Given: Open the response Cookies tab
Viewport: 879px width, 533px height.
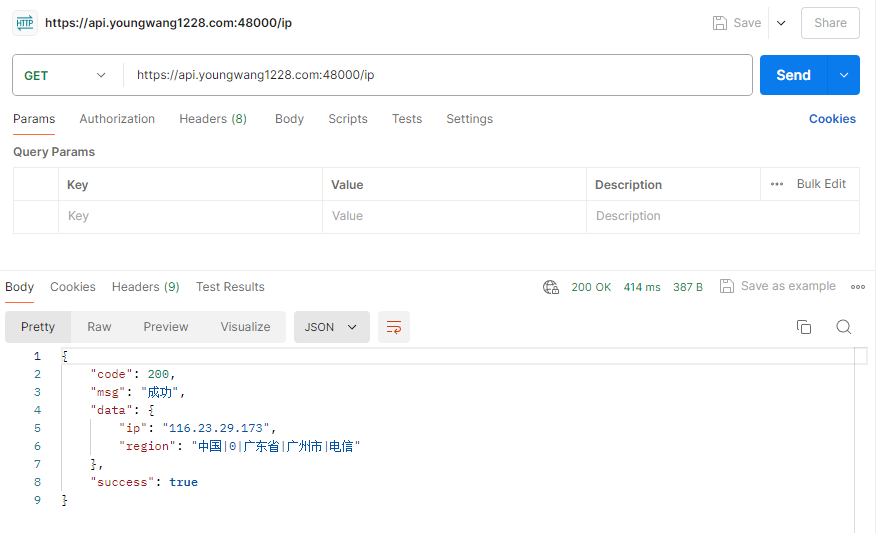Looking at the screenshot, I should pos(73,287).
